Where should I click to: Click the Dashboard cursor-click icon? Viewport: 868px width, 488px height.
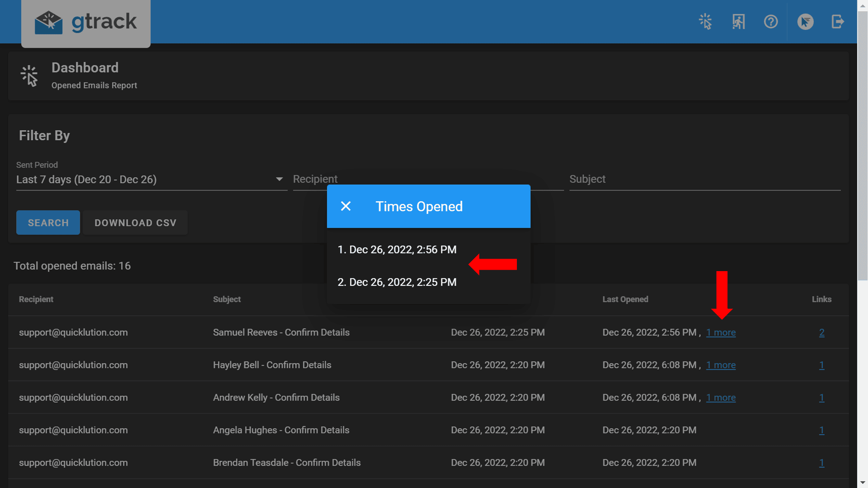click(x=30, y=76)
